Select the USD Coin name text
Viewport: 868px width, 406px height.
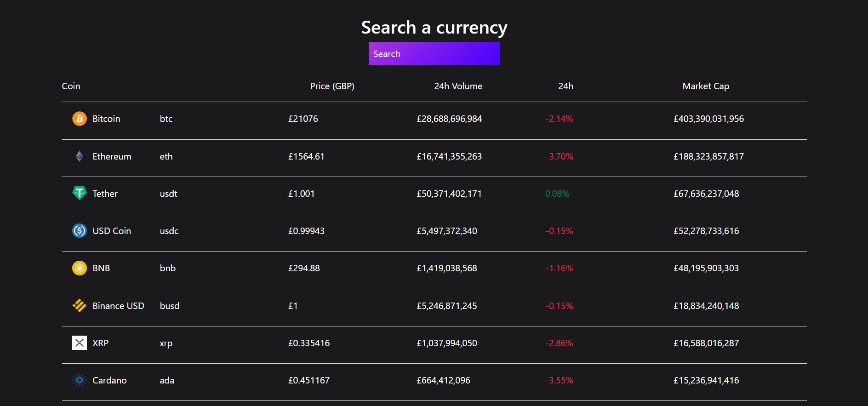[112, 231]
